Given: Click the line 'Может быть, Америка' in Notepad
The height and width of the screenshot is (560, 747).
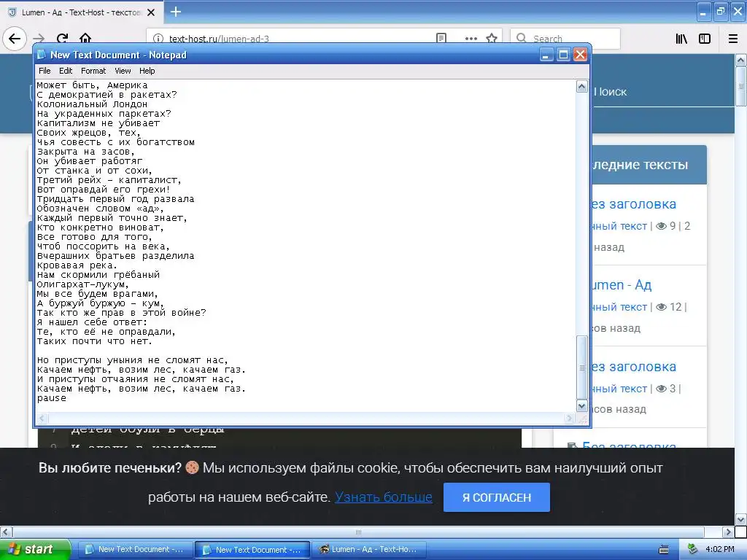Looking at the screenshot, I should coord(92,85).
